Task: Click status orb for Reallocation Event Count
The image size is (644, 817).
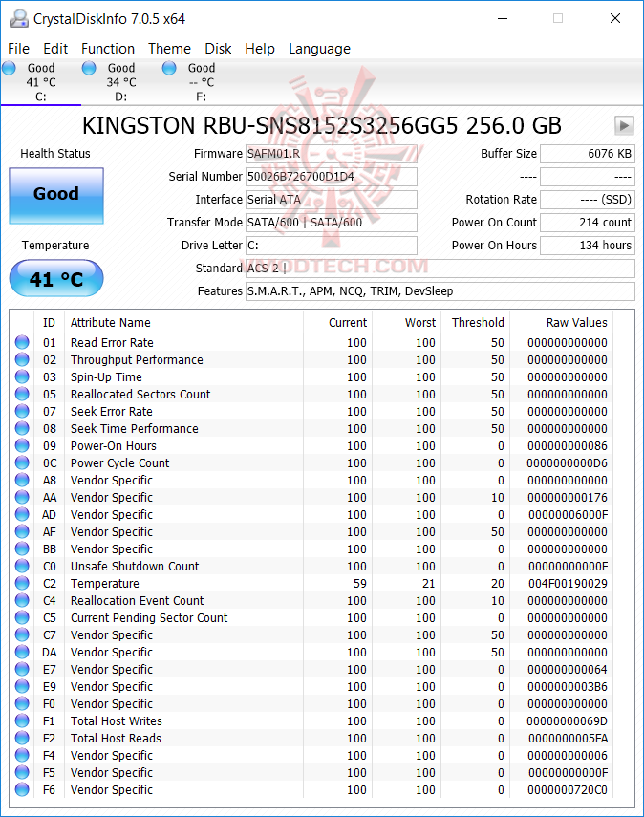Action: 22,600
